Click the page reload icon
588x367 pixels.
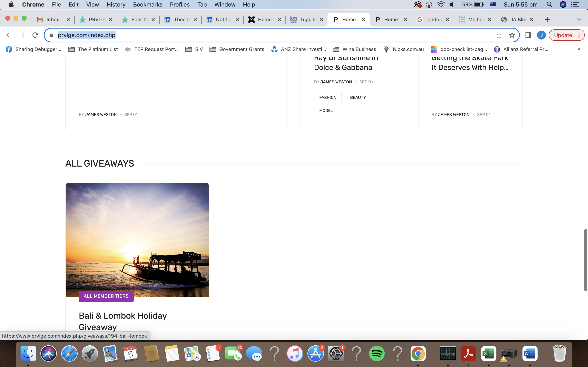(x=35, y=35)
